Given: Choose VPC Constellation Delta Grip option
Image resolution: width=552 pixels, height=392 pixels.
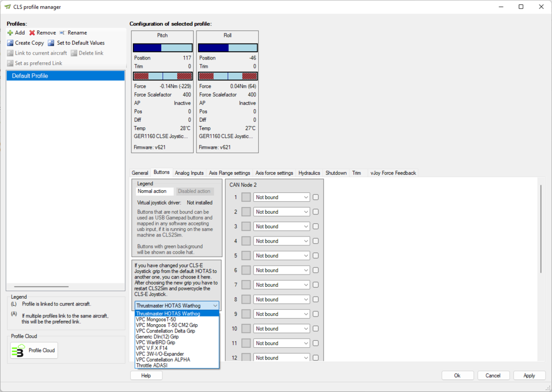Looking at the screenshot, I should point(177,331).
